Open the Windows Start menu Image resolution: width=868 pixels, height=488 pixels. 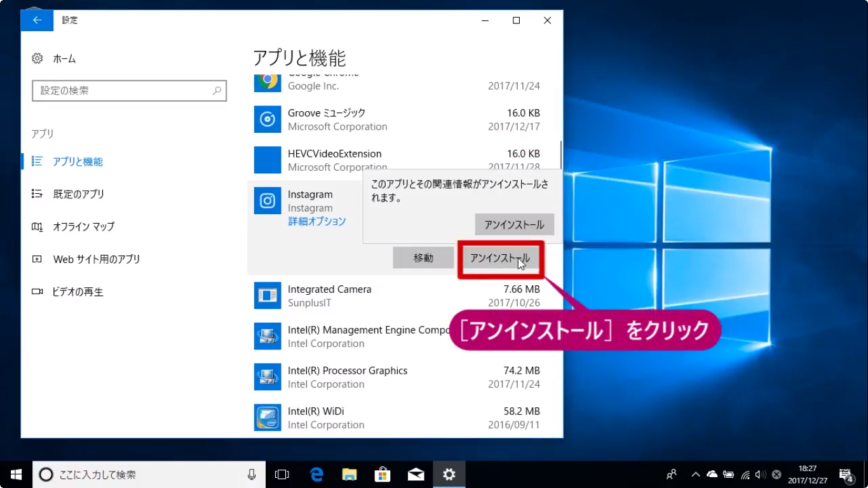[x=16, y=474]
